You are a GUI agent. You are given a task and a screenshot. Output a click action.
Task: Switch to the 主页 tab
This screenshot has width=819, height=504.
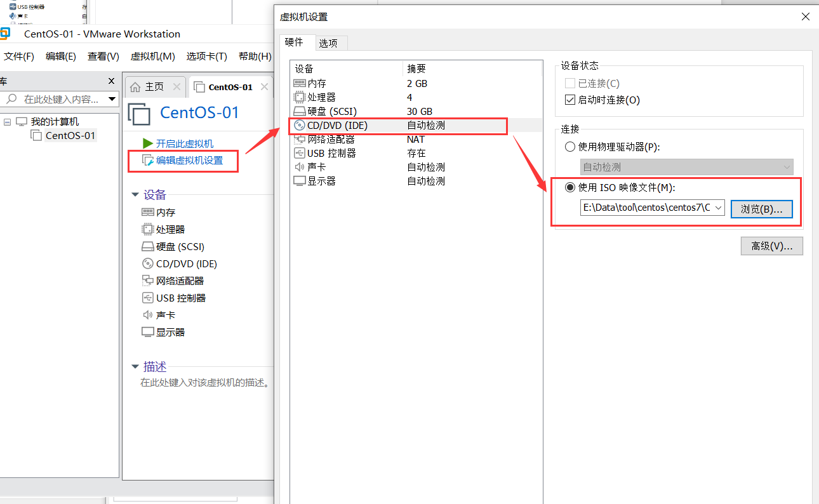[154, 87]
